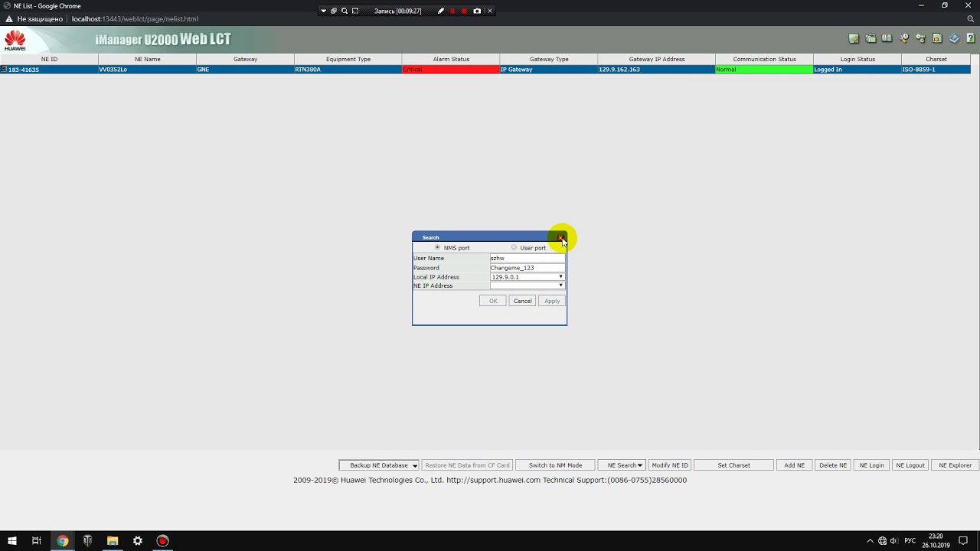Open Settings gear on the taskbar
This screenshot has width=980, height=551.
coord(138,541)
